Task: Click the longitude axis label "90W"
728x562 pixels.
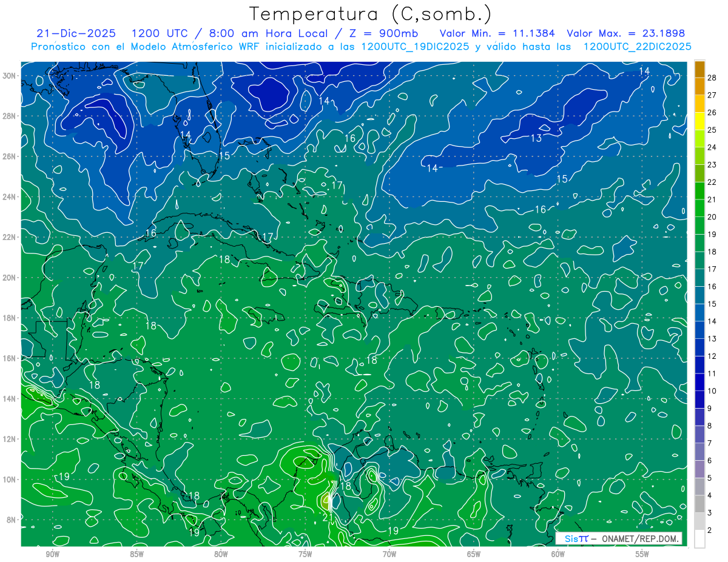Action: pyautogui.click(x=52, y=554)
